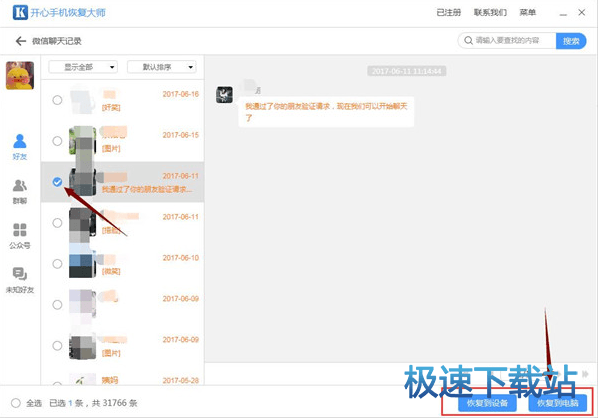The image size is (598, 419).
Task: Click the 恢复到电脑 button
Action: click(558, 403)
